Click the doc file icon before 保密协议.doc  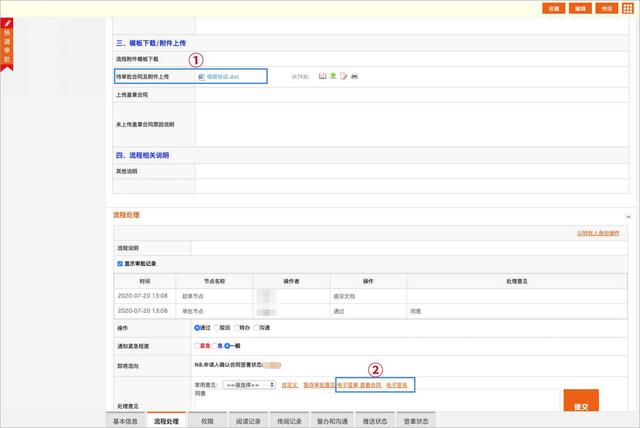pyautogui.click(x=201, y=76)
